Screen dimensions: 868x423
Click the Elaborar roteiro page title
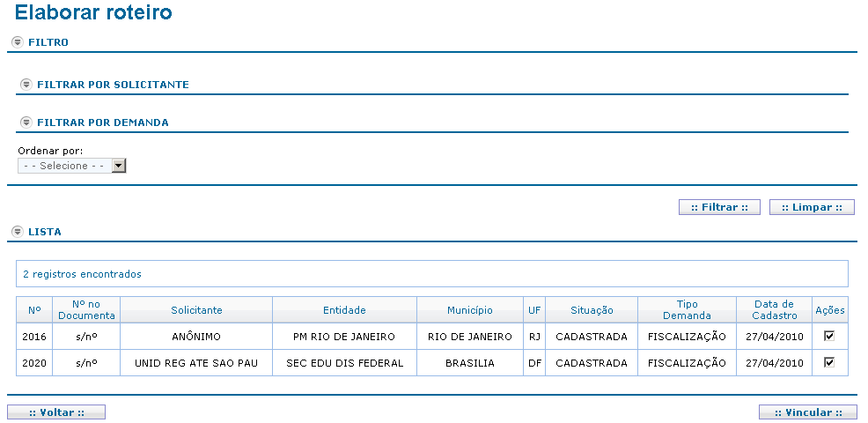pyautogui.click(x=93, y=12)
